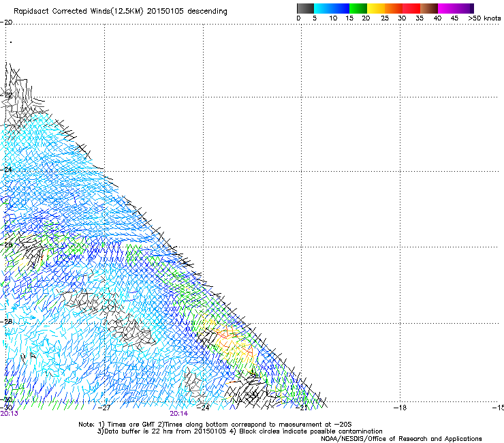This screenshot has height=443, width=504.
Task: Click the green 15–20 knots color segment
Action: pos(358,8)
